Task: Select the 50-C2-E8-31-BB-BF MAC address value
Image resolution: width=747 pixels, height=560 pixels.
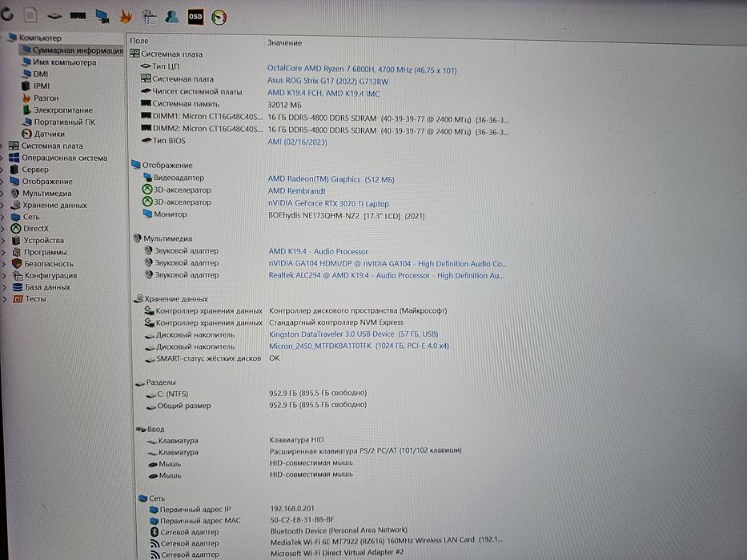Action: (x=302, y=519)
